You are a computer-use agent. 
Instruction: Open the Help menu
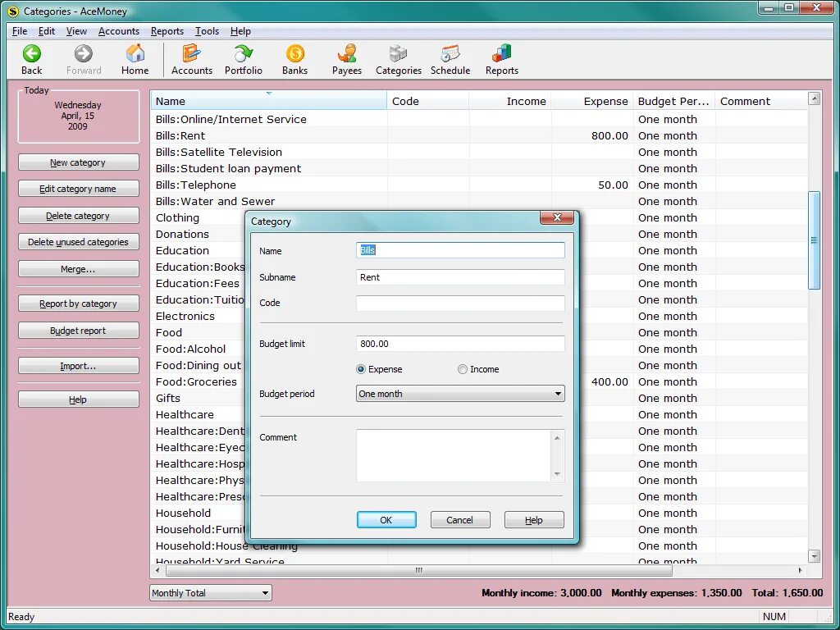coord(240,31)
